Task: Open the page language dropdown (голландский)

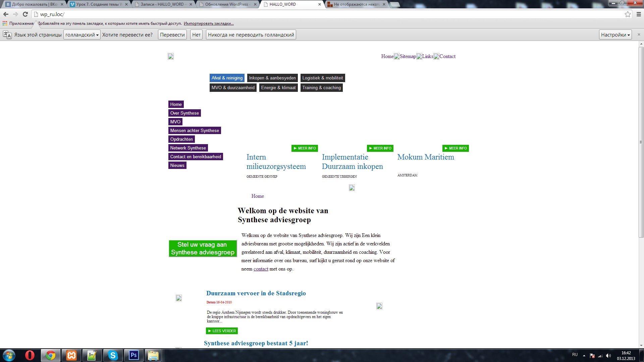Action: point(82,35)
